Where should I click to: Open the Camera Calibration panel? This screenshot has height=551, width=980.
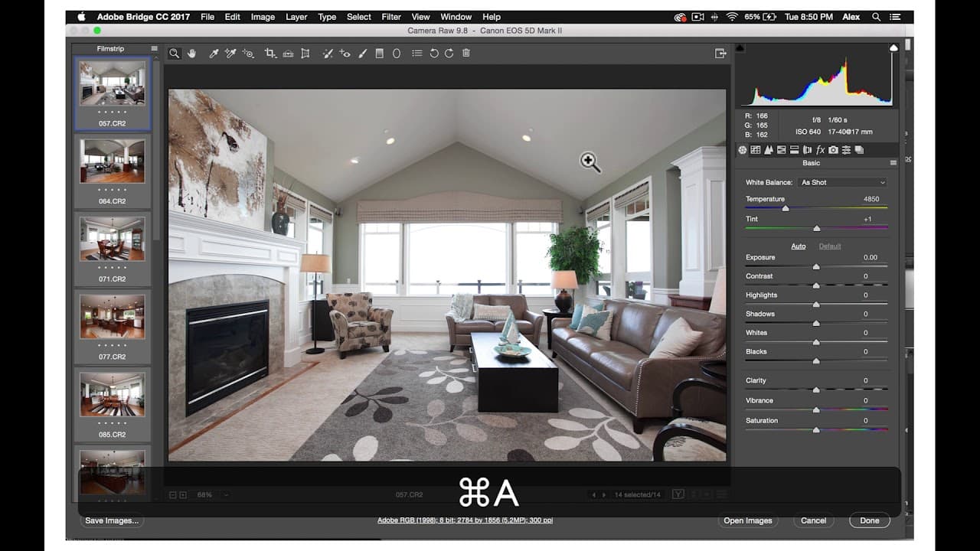click(x=834, y=150)
